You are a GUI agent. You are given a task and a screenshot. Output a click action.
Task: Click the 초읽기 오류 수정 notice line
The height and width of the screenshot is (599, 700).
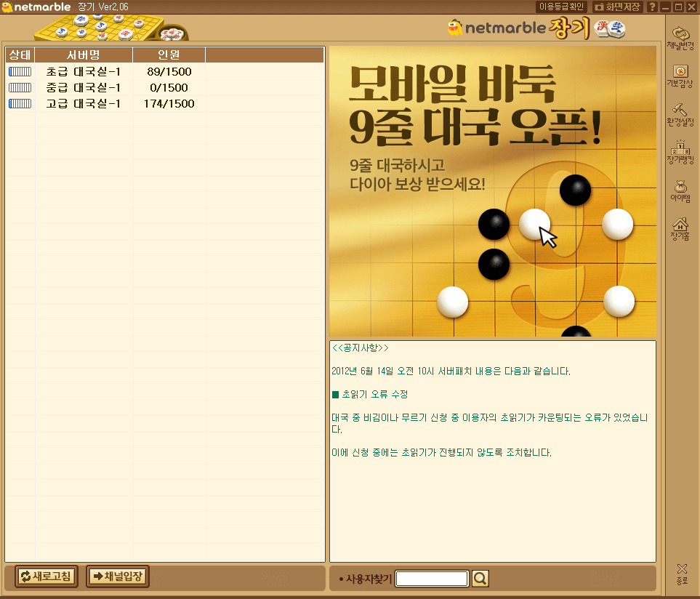click(370, 395)
